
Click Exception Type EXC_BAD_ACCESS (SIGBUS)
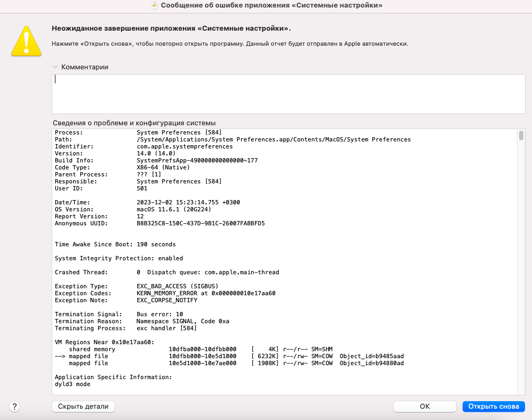pyautogui.click(x=137, y=286)
